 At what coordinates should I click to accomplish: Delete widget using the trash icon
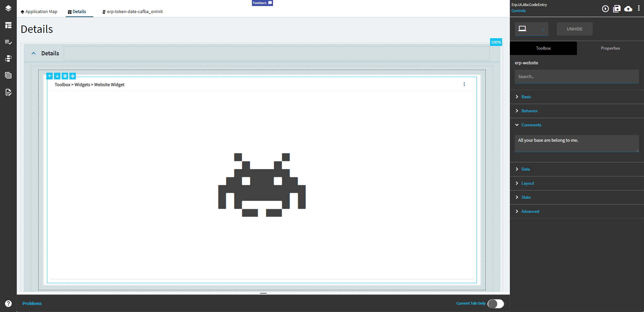[x=65, y=76]
